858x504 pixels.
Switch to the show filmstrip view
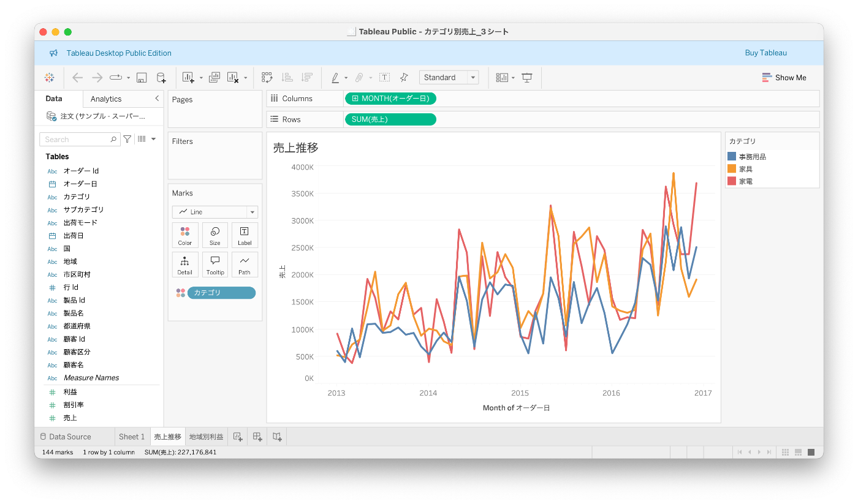coord(798,453)
